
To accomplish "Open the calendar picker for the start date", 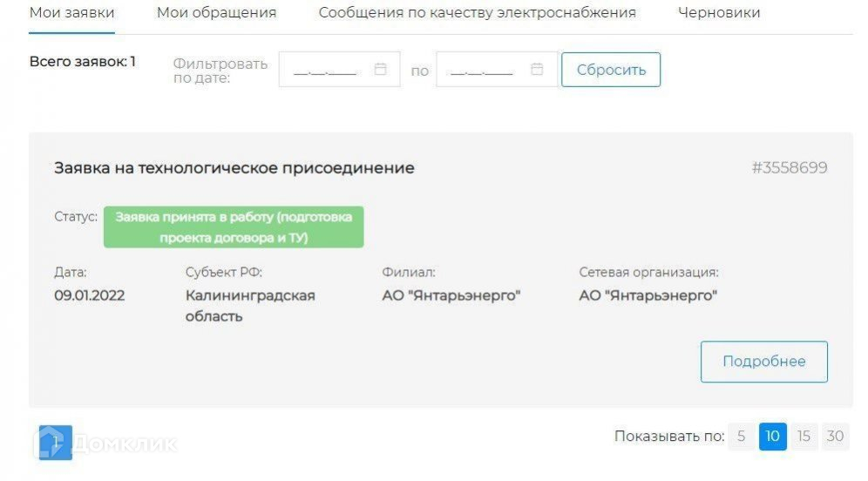I will 380,70.
